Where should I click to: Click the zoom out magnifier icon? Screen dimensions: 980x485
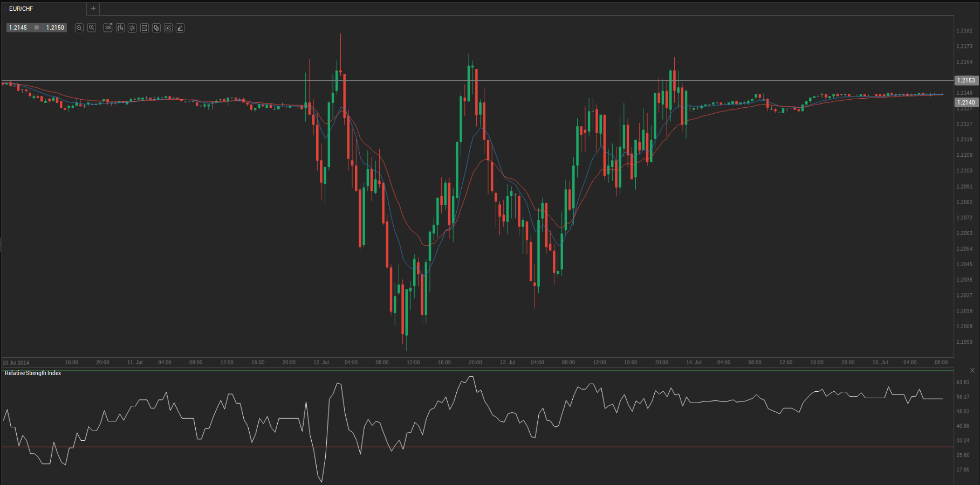pyautogui.click(x=79, y=27)
